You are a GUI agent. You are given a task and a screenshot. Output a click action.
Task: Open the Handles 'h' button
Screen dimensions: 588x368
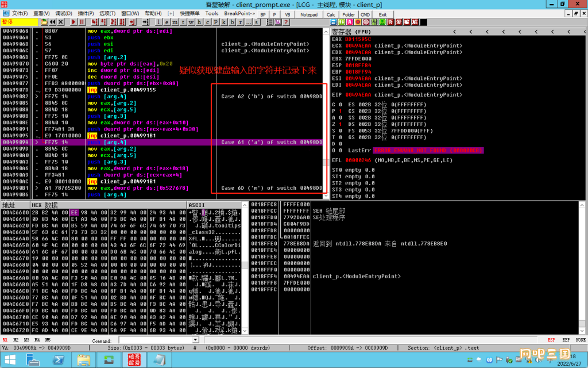(x=199, y=22)
